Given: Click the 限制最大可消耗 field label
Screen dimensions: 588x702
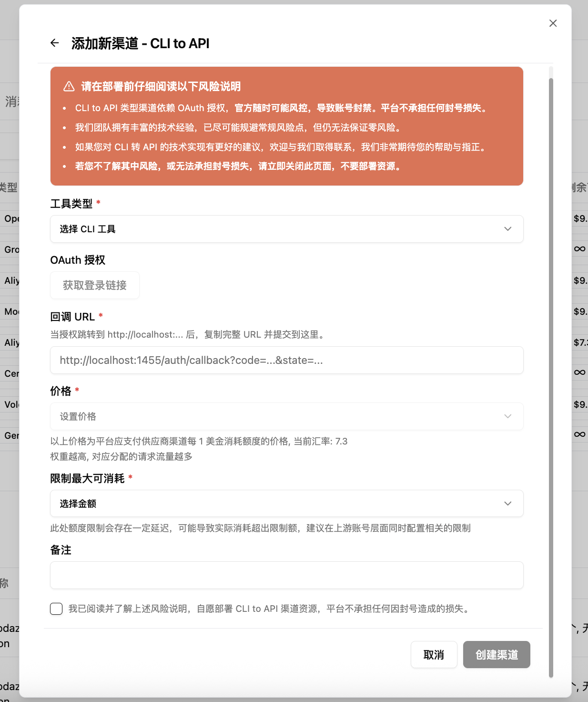Looking at the screenshot, I should pos(87,478).
